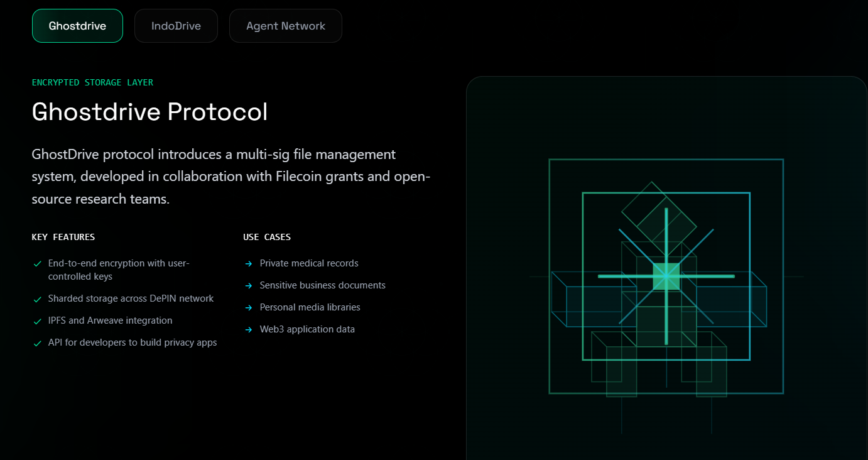868x460 pixels.
Task: Click checkmark icon beside Sharded storage
Action: [x=38, y=299]
